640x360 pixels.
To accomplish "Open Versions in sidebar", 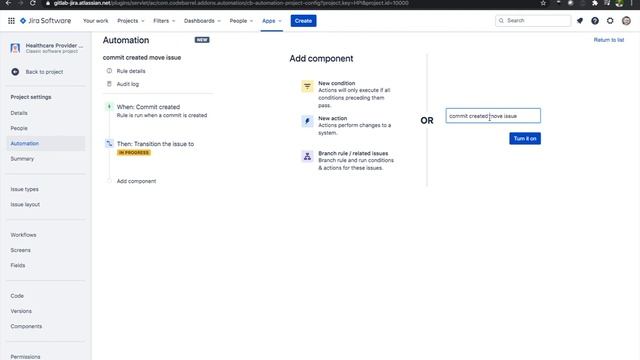I will pyautogui.click(x=21, y=311).
